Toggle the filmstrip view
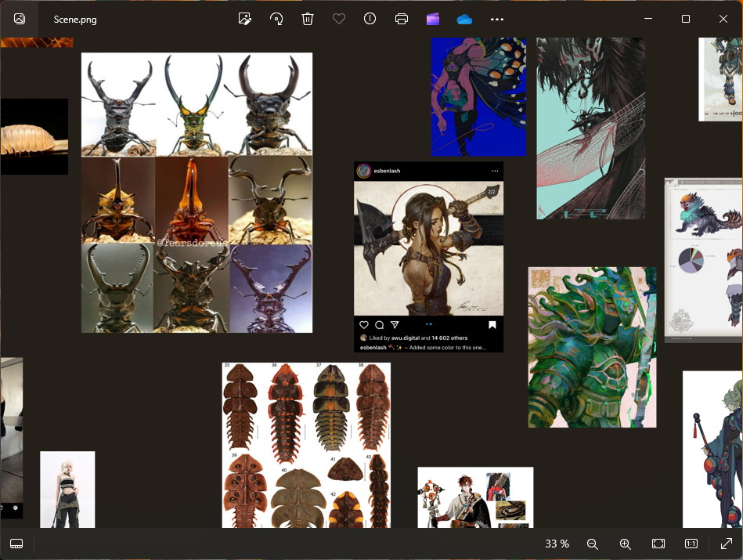Image resolution: width=743 pixels, height=560 pixels. [16, 544]
